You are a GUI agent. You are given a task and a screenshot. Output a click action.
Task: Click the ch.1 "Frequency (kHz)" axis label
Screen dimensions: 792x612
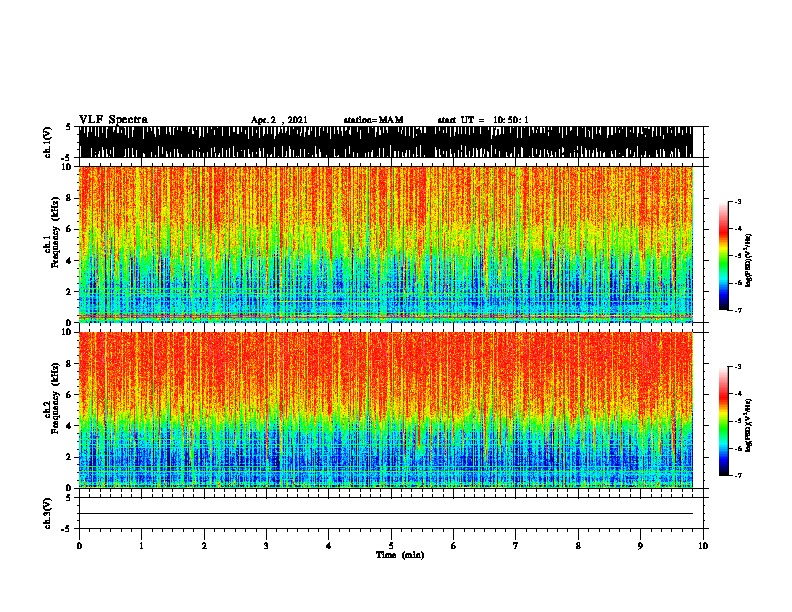(55, 232)
